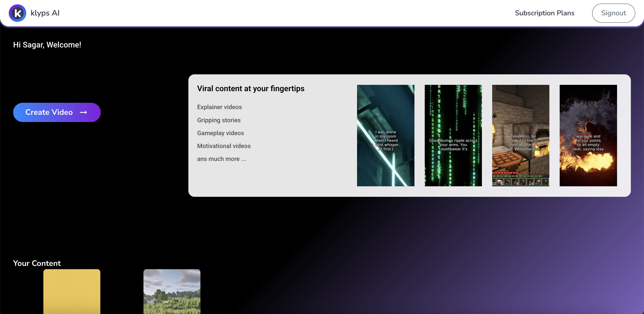Select the Minecraft landscape content thumbnail

coord(172,291)
